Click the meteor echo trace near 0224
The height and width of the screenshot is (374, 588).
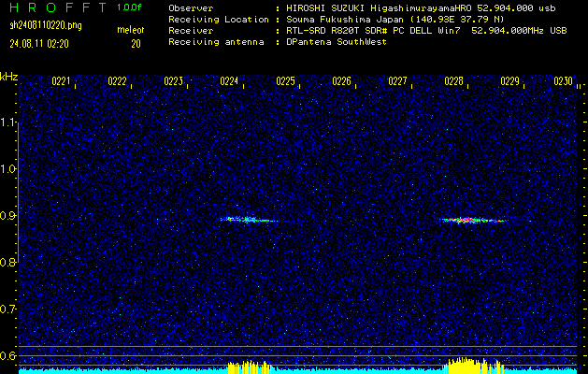(247, 220)
